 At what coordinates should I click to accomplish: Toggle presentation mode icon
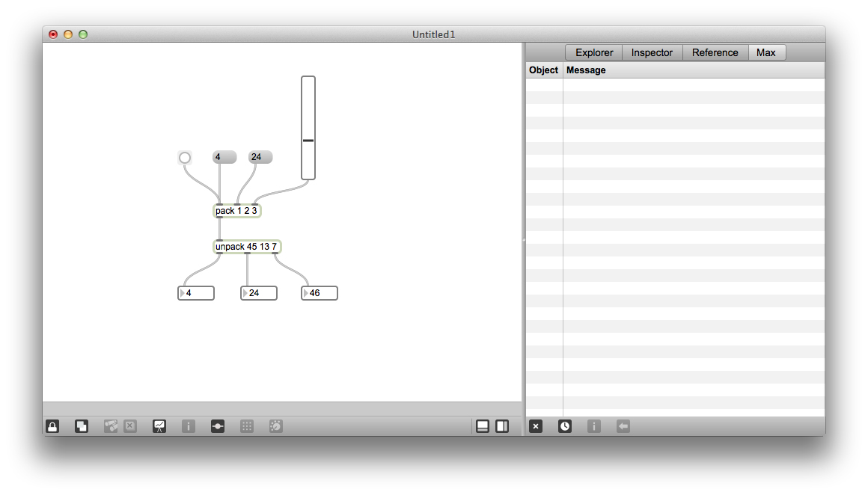[x=159, y=426]
